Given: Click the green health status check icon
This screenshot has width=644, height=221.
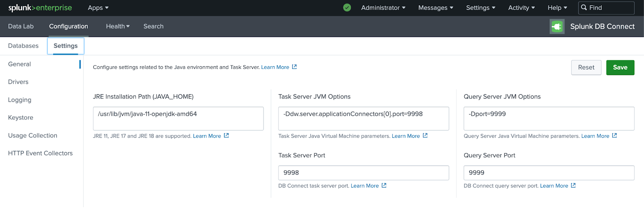Looking at the screenshot, I should click(347, 8).
